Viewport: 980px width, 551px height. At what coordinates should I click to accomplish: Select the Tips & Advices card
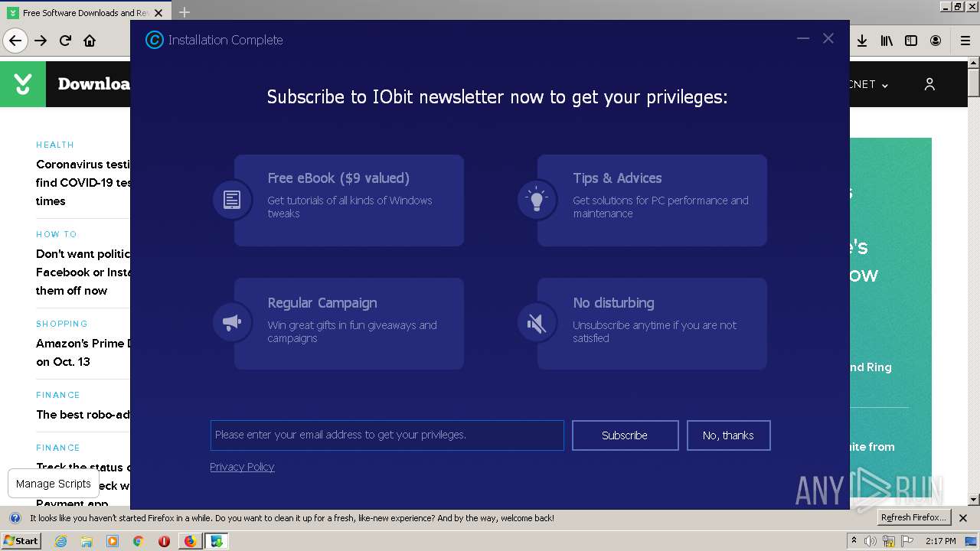652,201
